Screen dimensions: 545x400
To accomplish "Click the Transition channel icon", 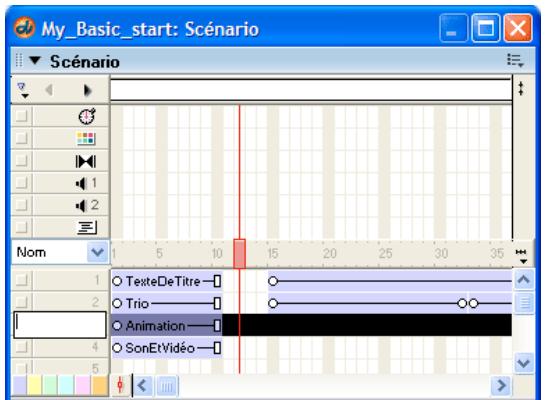I will click(x=86, y=161).
